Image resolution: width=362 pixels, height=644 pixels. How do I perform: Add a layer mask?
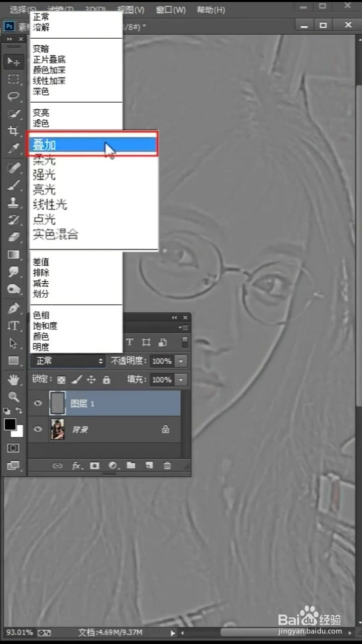94,466
